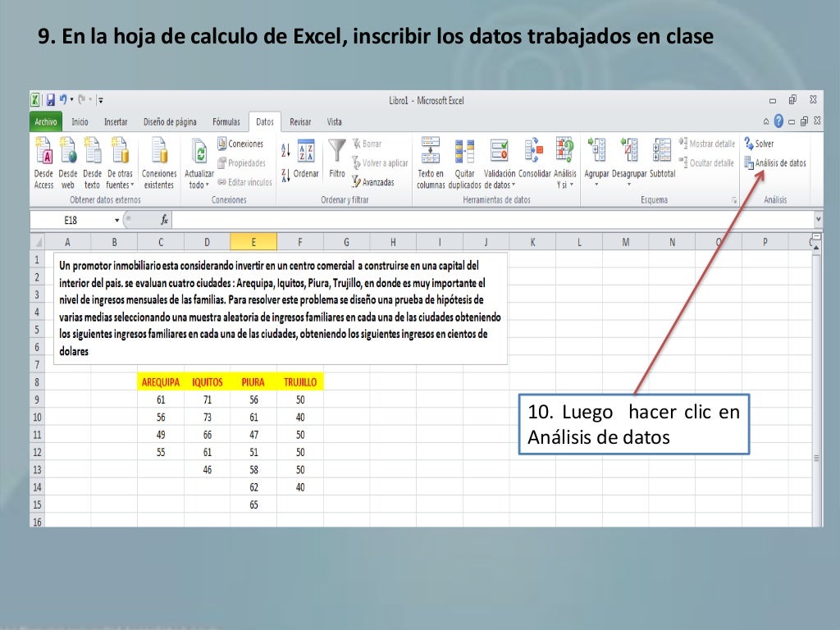
Task: Click the vertical scrollbar up arrow
Action: coord(816,248)
